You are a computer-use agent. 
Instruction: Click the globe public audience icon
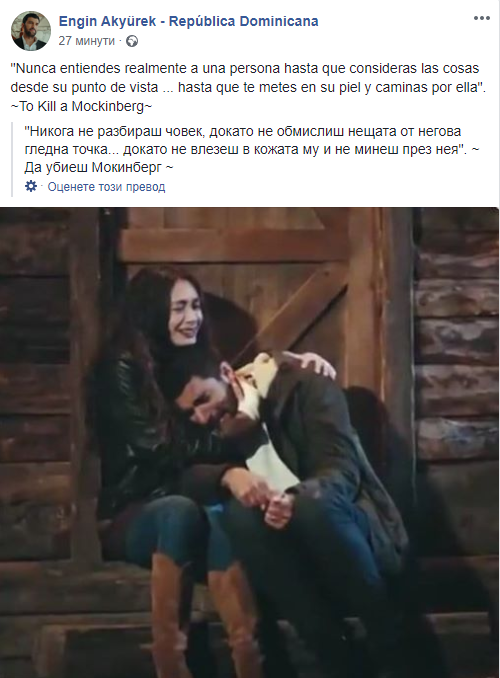(132, 41)
